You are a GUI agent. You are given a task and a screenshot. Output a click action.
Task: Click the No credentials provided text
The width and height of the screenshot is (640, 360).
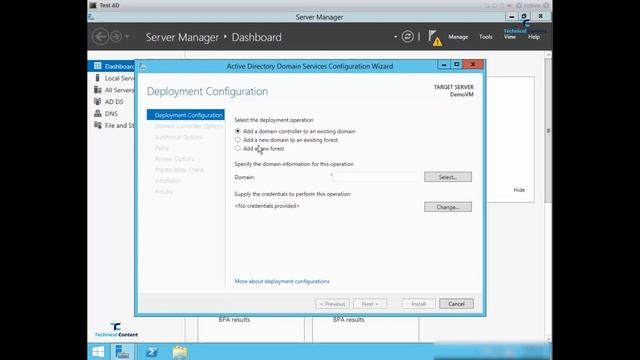coord(267,206)
